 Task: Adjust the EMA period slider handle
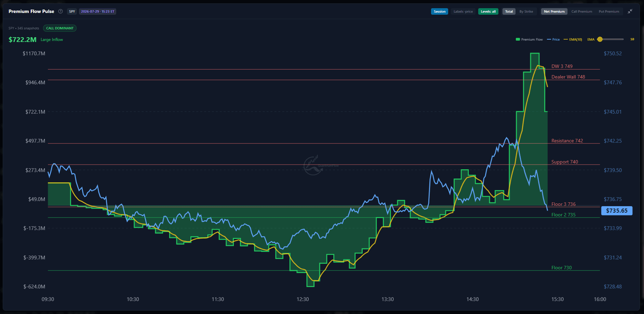(600, 39)
